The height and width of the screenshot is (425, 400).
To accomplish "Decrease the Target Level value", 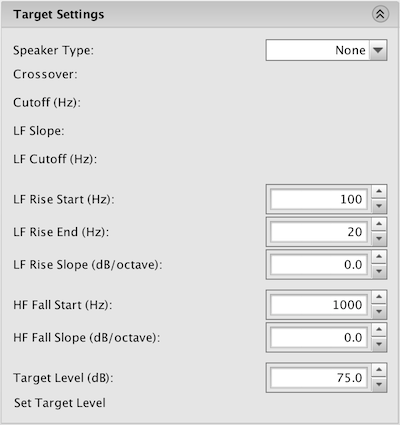I will (x=379, y=384).
